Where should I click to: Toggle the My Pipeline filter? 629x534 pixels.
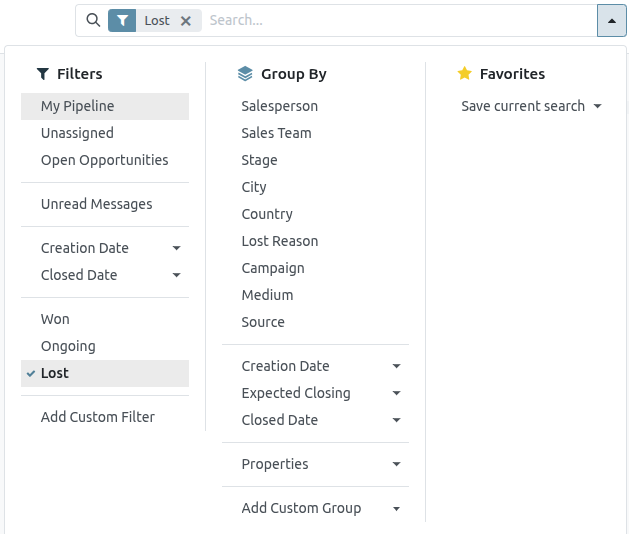coord(77,106)
